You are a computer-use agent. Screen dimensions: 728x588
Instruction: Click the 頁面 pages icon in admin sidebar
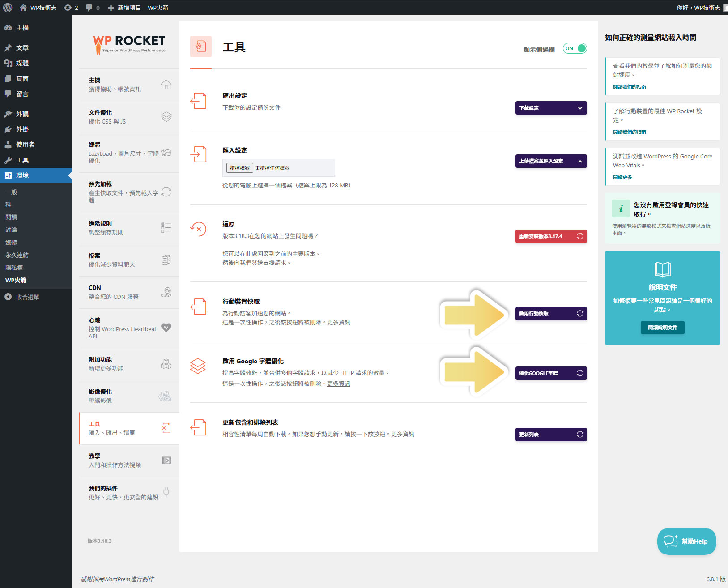(8, 79)
